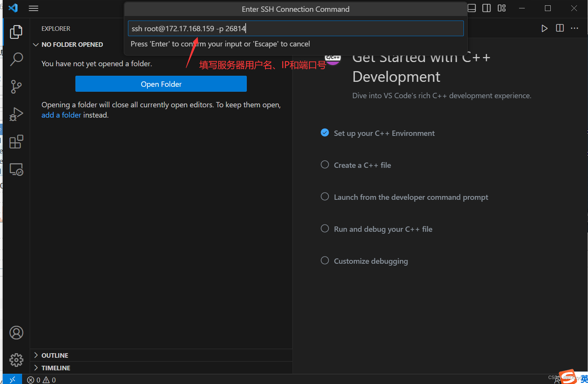Screen dimensions: 588x384
Task: Click the C/C++ walkthrough badge icon
Action: (333, 60)
